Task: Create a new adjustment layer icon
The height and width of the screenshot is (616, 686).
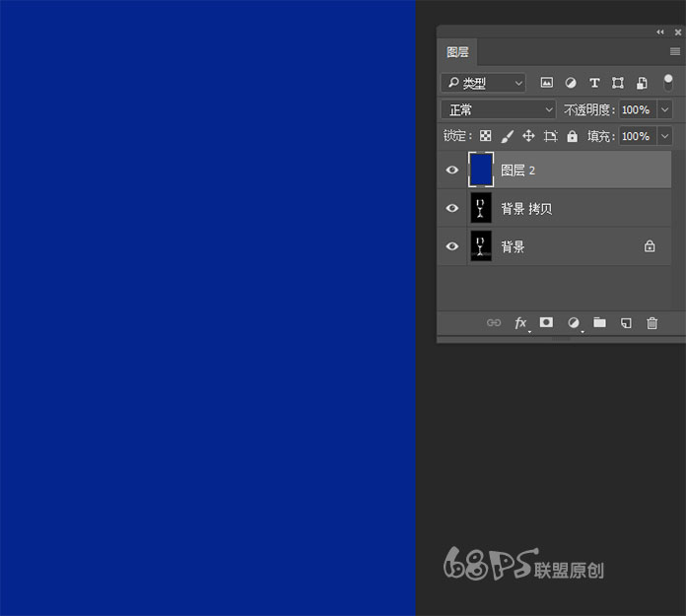Action: click(x=573, y=323)
